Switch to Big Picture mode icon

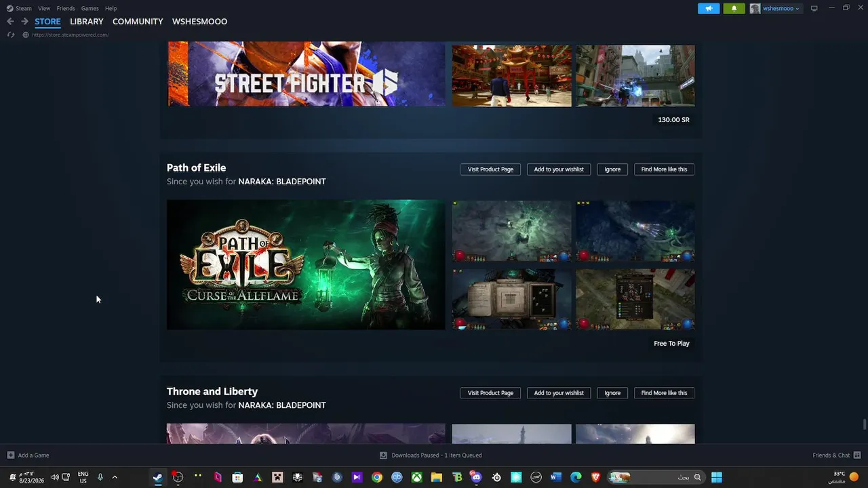pyautogui.click(x=814, y=8)
